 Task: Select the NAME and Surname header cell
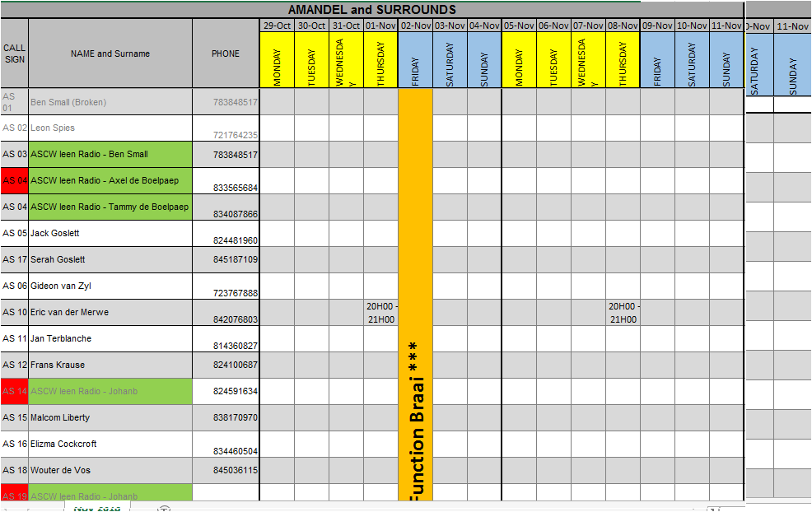click(110, 54)
